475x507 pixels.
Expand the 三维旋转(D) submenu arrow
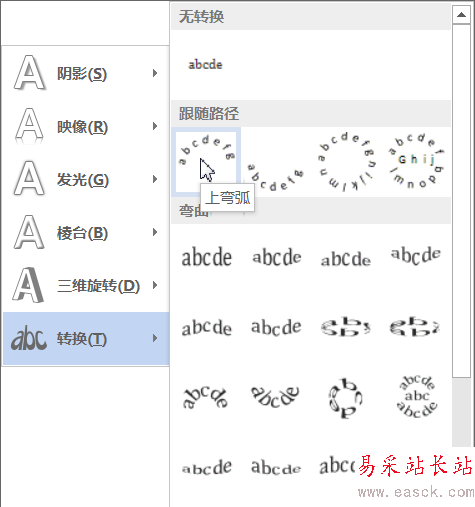coord(155,285)
